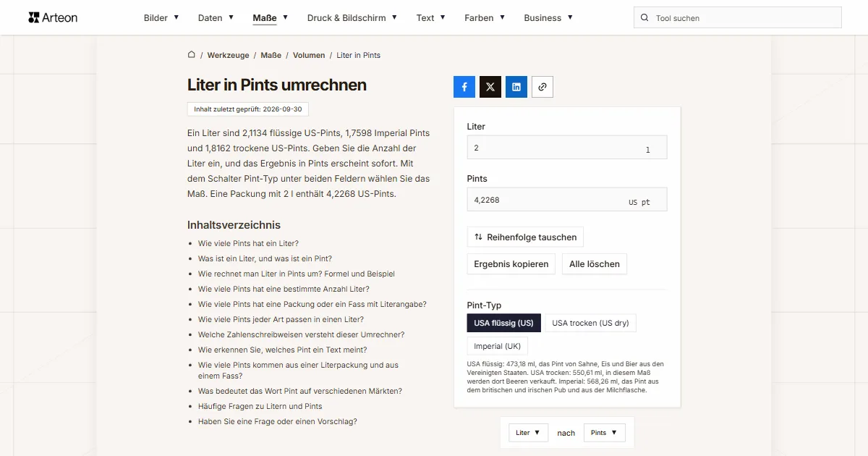Open the Bilder menu
Image resolution: width=868 pixels, height=456 pixels.
(161, 17)
